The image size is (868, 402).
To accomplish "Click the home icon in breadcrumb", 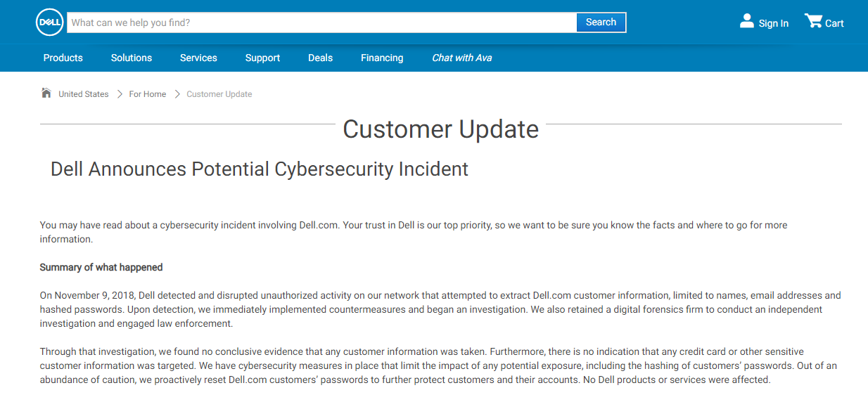I will (46, 93).
